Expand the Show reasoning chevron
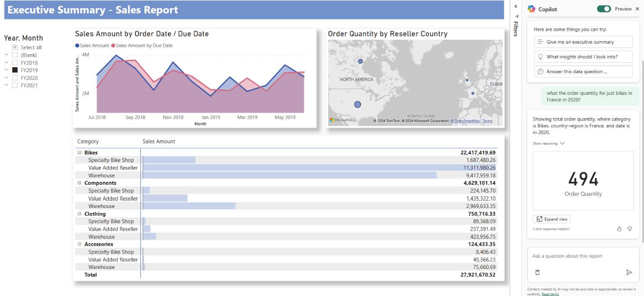 pyautogui.click(x=562, y=143)
